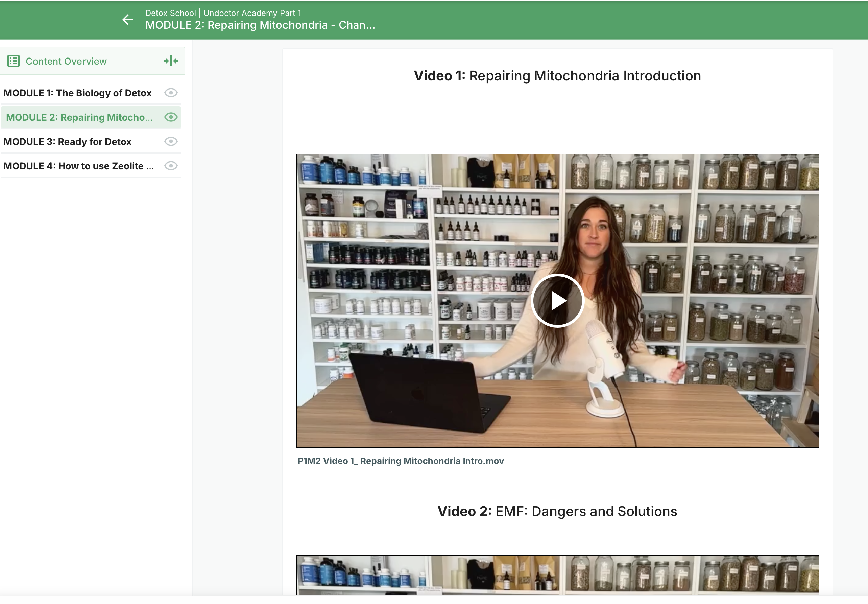Click Undoctor Academy Part 1 breadcrumb
This screenshot has width=868, height=604.
[x=252, y=13]
